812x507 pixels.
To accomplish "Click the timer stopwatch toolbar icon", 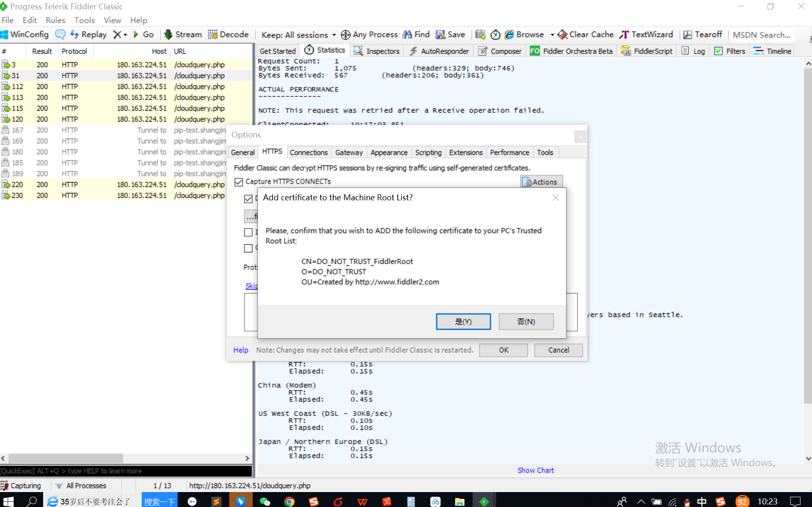I will coord(495,35).
